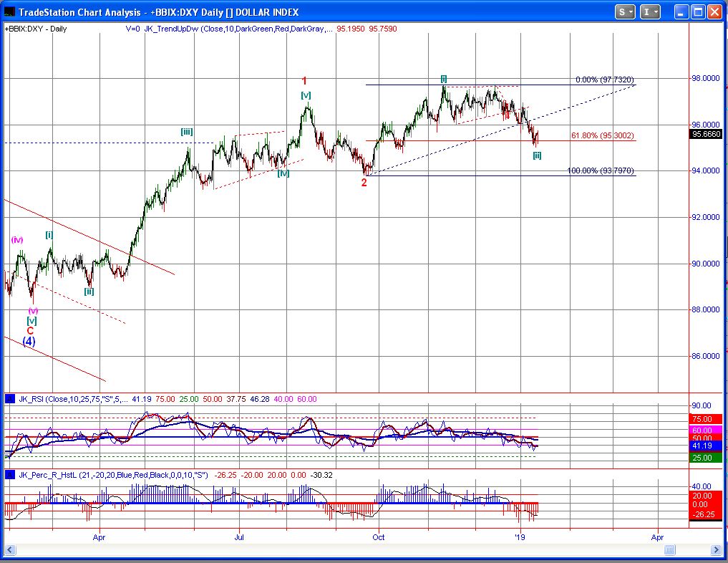Close the chart analysis window

(x=714, y=12)
